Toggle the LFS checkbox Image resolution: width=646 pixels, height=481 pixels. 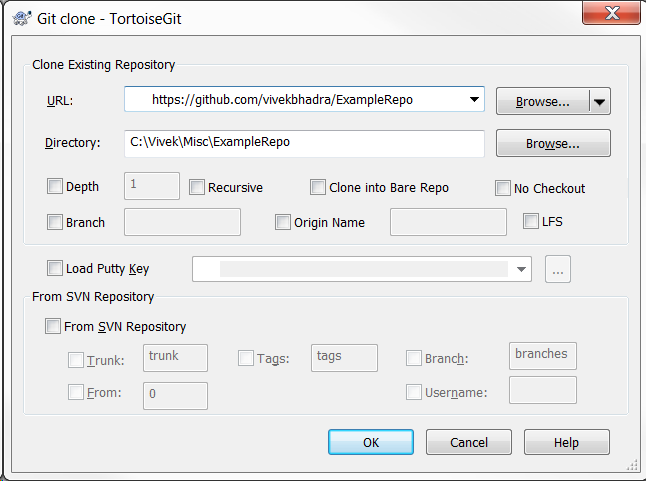point(531,221)
